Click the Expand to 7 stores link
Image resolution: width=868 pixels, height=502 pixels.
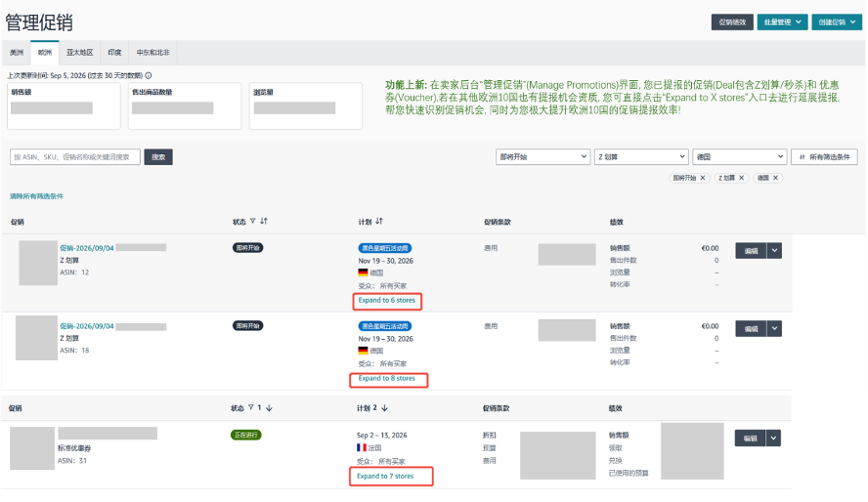coord(385,476)
